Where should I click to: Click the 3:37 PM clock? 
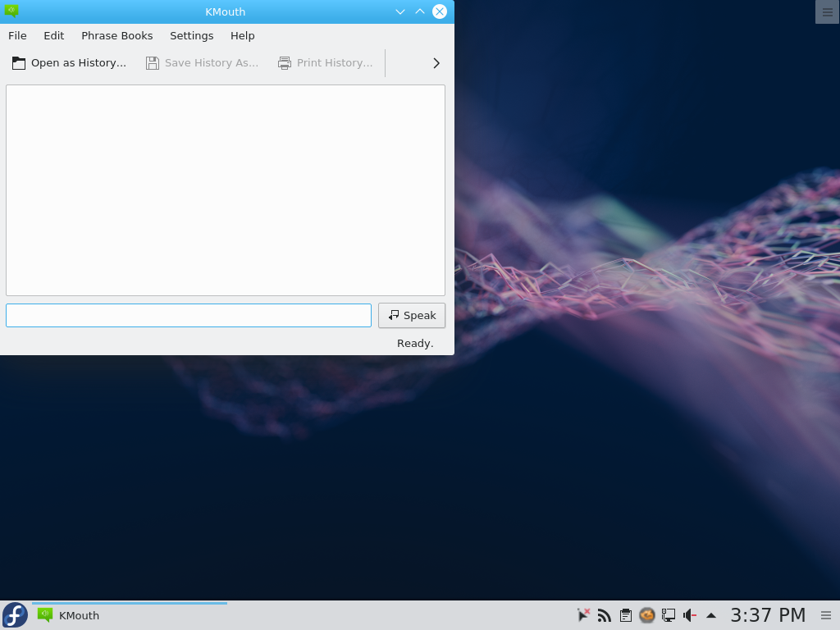coord(768,615)
